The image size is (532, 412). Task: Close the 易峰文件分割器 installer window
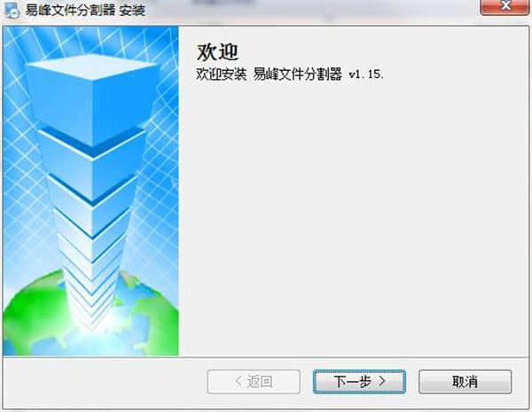505,7
